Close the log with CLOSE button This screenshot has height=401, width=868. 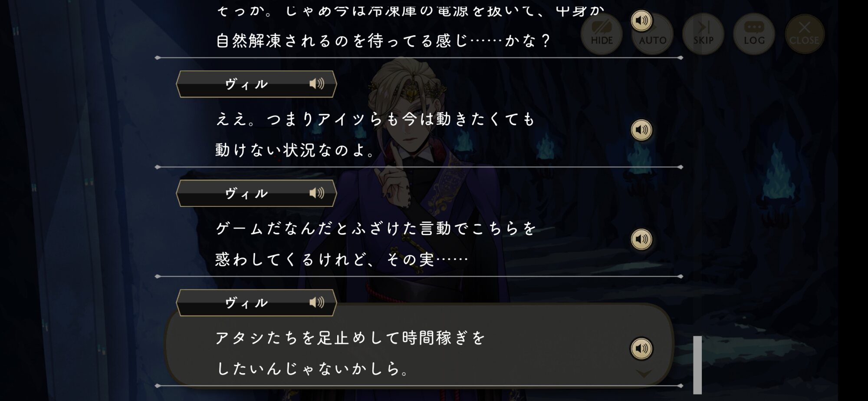point(804,34)
